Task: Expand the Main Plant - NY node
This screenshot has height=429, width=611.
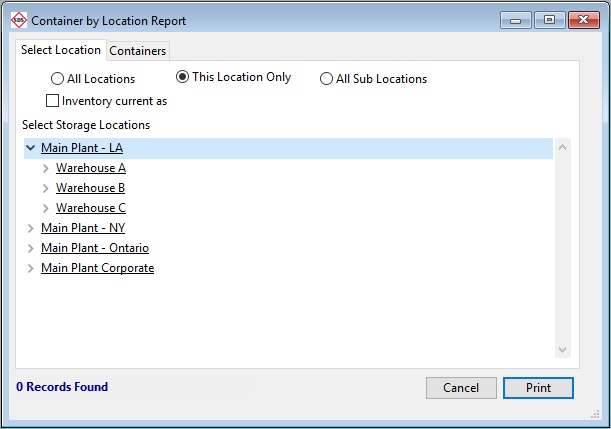Action: 30,228
